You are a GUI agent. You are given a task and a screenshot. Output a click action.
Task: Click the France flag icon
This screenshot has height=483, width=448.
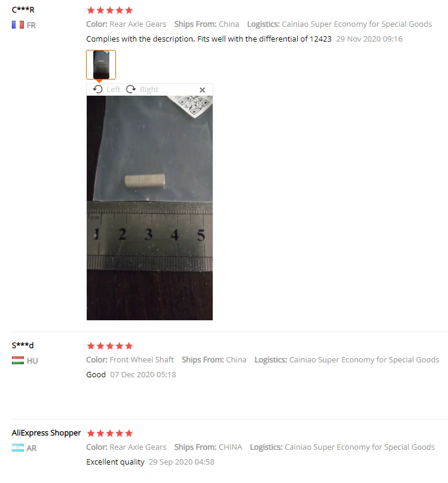click(x=18, y=25)
